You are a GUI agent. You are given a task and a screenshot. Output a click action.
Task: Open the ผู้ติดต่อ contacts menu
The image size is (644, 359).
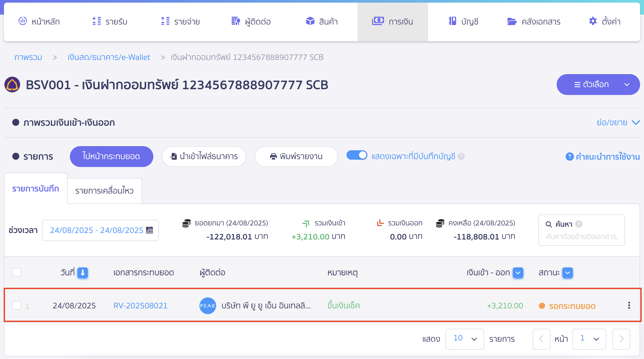pos(251,21)
